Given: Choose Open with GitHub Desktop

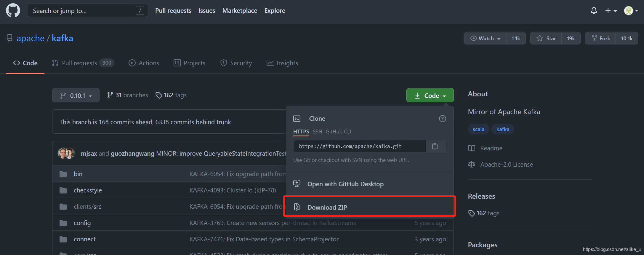Looking at the screenshot, I should pyautogui.click(x=370, y=184).
